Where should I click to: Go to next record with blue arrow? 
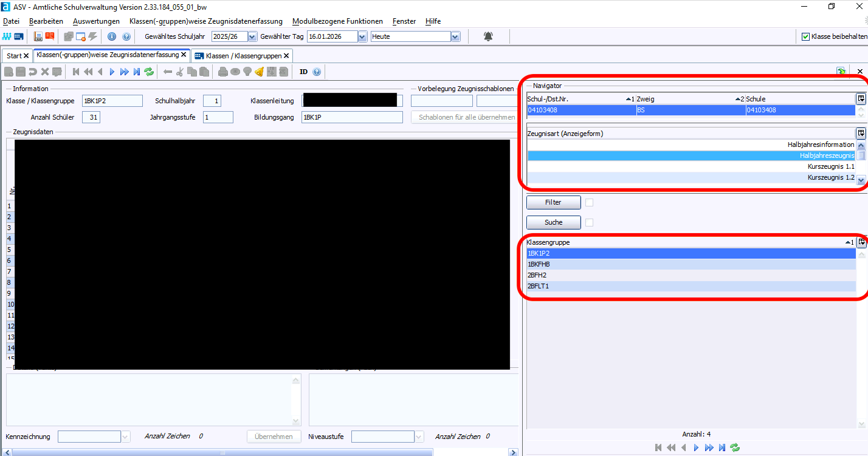coord(112,72)
